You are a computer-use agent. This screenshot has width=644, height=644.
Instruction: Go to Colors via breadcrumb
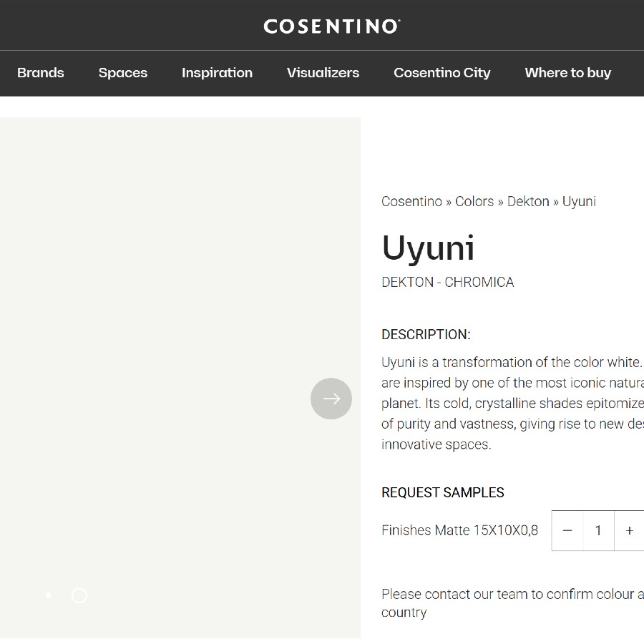point(474,202)
